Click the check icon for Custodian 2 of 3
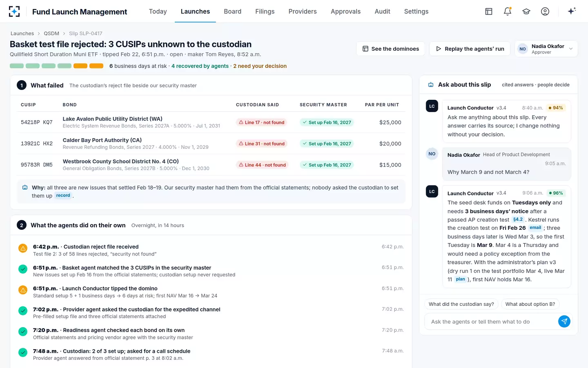588x368 pixels. pos(23,352)
